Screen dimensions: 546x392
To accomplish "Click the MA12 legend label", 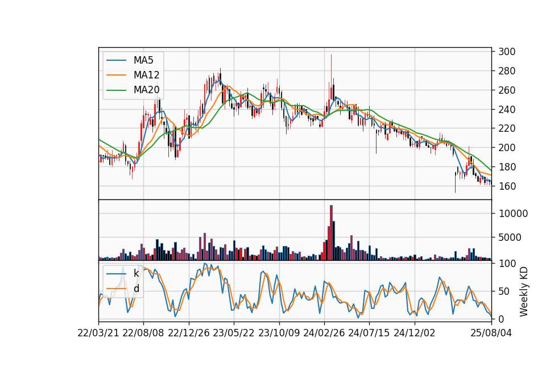I will tap(146, 75).
